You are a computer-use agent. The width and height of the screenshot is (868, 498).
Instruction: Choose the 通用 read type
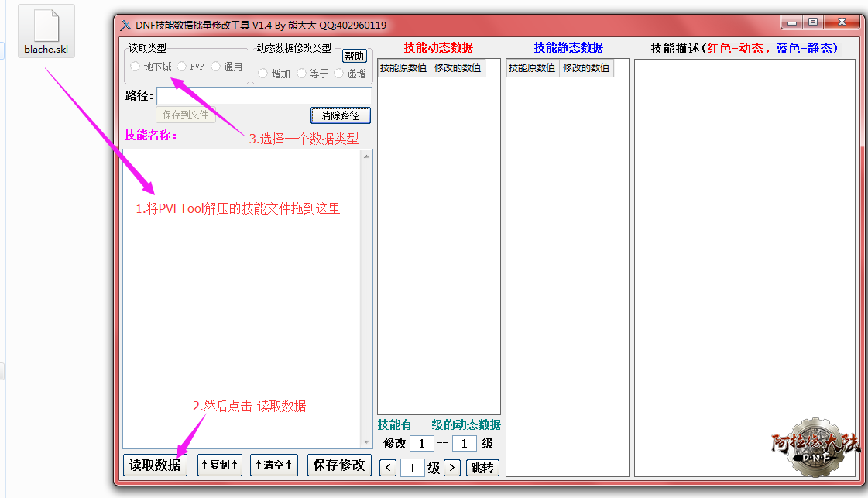point(216,67)
